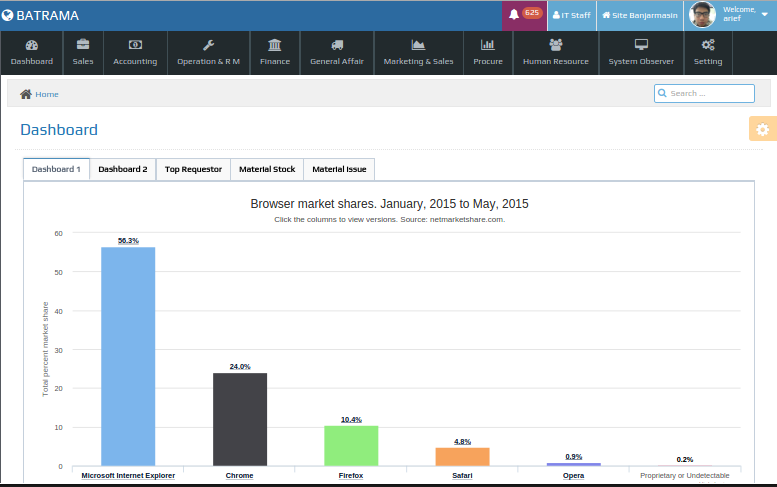Open General Affair truck icon menu

[337, 45]
